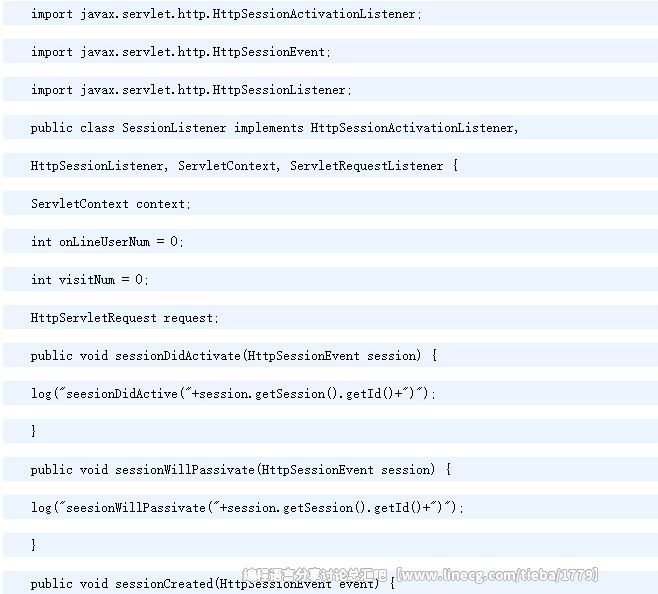The height and width of the screenshot is (594, 658).
Task: Click ServletRequestListener in the interface list
Action: [366, 166]
